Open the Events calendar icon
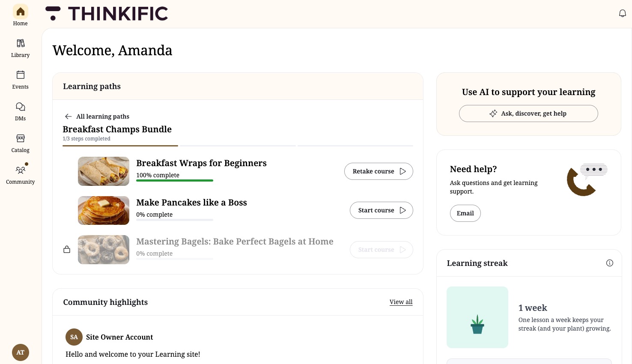The image size is (632, 364). (x=21, y=75)
